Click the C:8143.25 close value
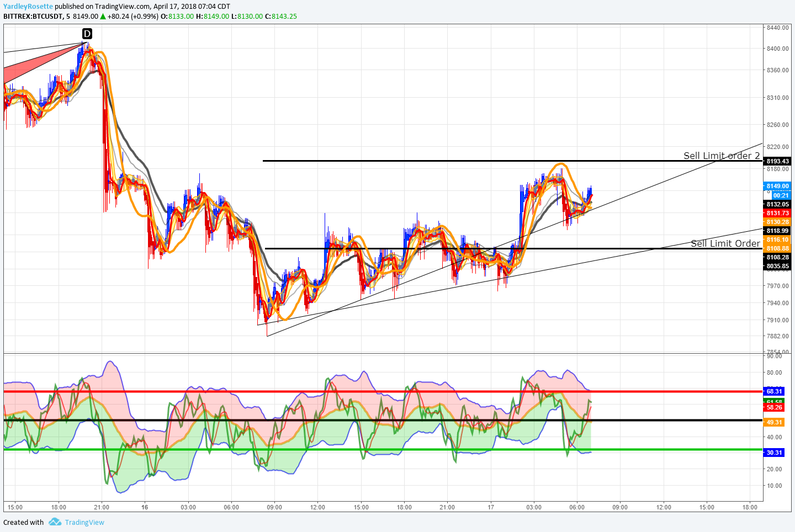Viewport: 795px width, 532px height. 281,16
